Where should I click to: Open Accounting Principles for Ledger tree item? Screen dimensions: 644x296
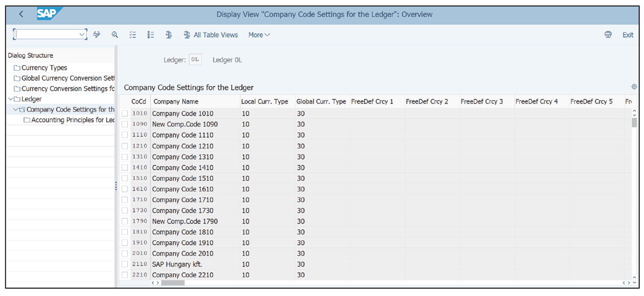point(73,120)
